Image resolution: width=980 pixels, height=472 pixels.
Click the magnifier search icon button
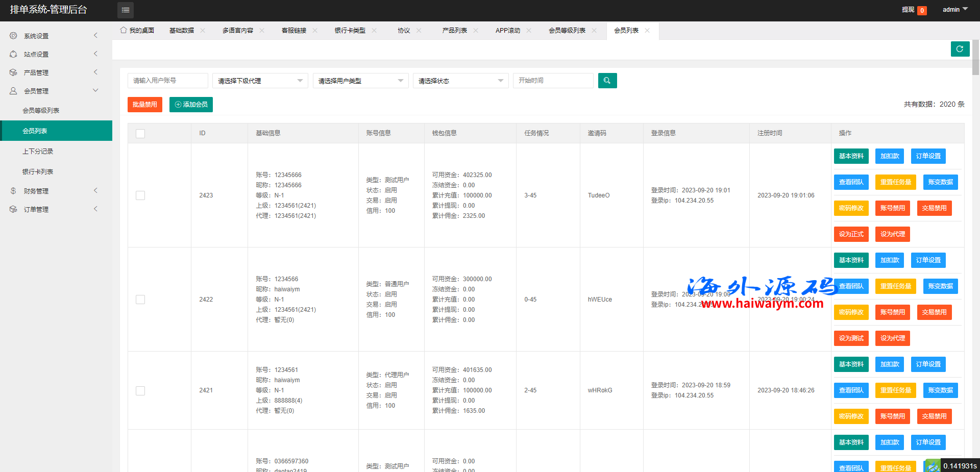[x=607, y=81]
